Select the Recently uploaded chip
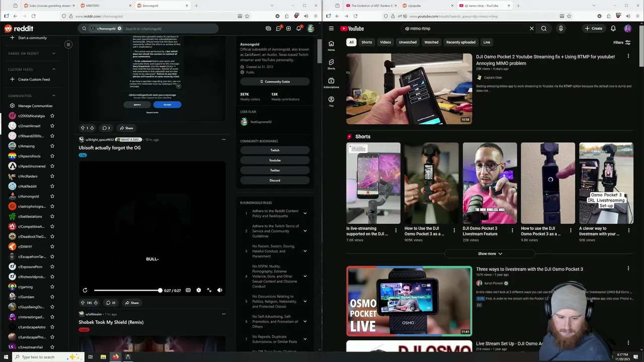The image size is (644, 362). tap(461, 42)
